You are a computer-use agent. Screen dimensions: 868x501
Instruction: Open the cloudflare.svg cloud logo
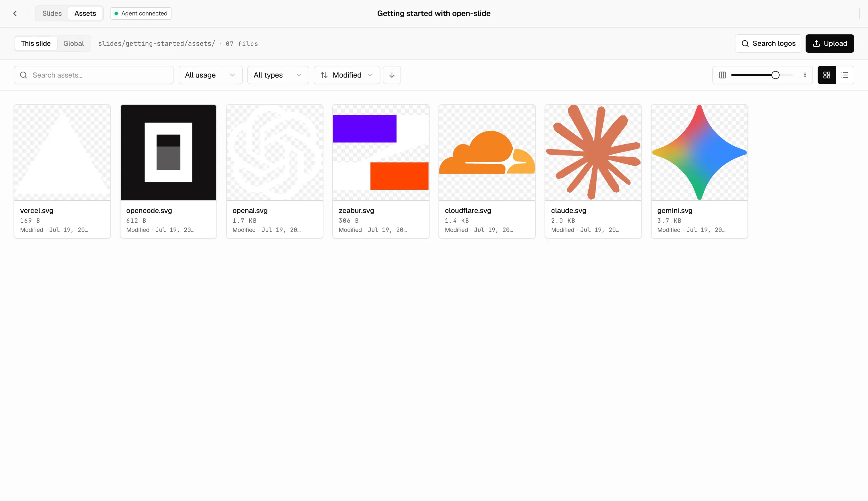click(x=487, y=152)
